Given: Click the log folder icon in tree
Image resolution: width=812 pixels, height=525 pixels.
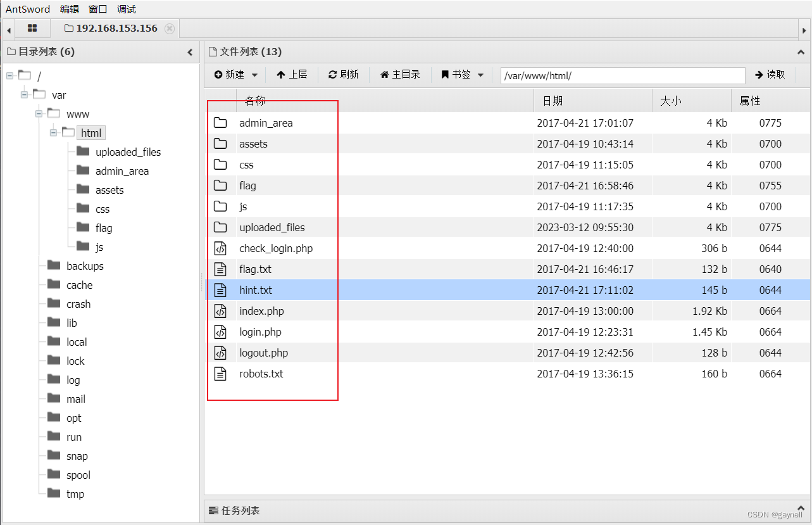Looking at the screenshot, I should [54, 379].
